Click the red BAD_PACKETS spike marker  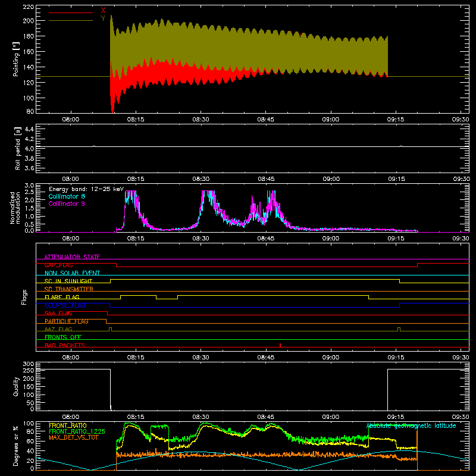(x=280, y=345)
